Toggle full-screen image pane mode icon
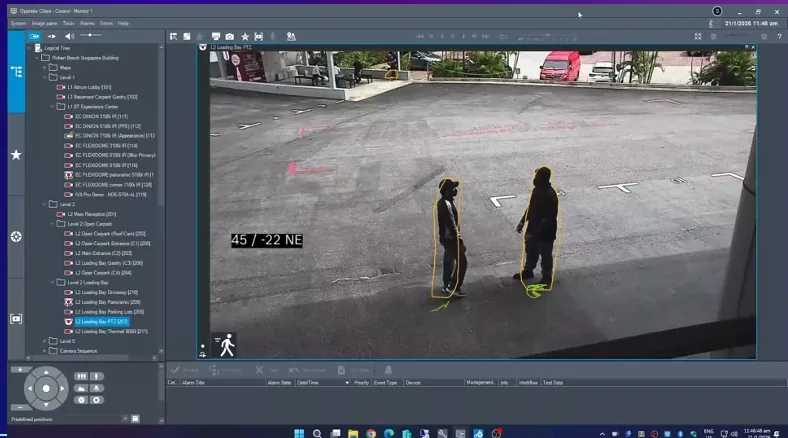Screen dimensions: 788x438 (698, 37)
